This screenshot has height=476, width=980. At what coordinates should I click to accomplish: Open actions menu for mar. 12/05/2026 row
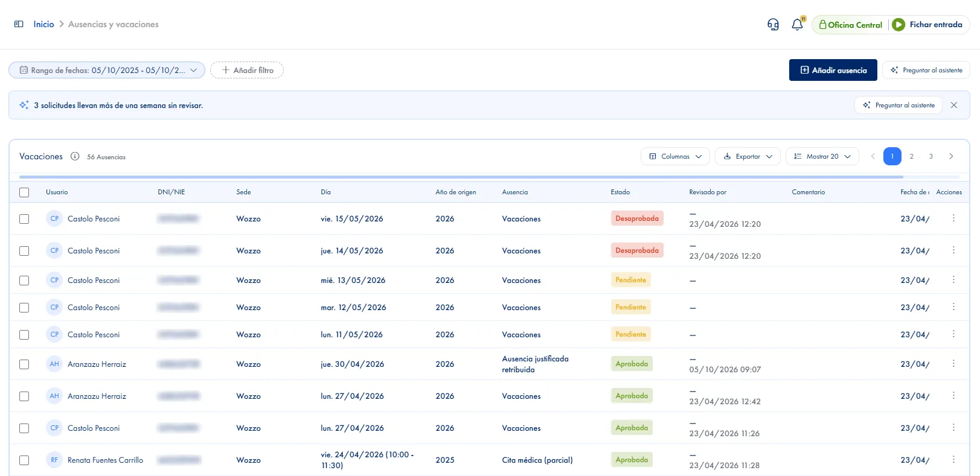[953, 307]
